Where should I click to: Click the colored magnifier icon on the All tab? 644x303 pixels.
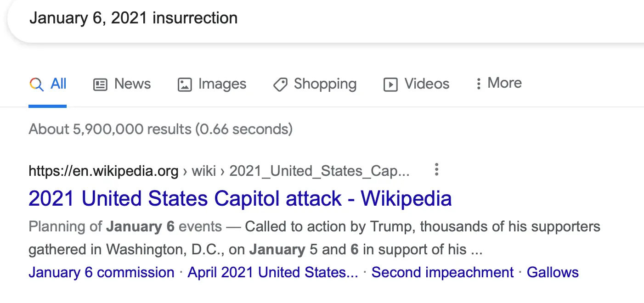tap(36, 84)
